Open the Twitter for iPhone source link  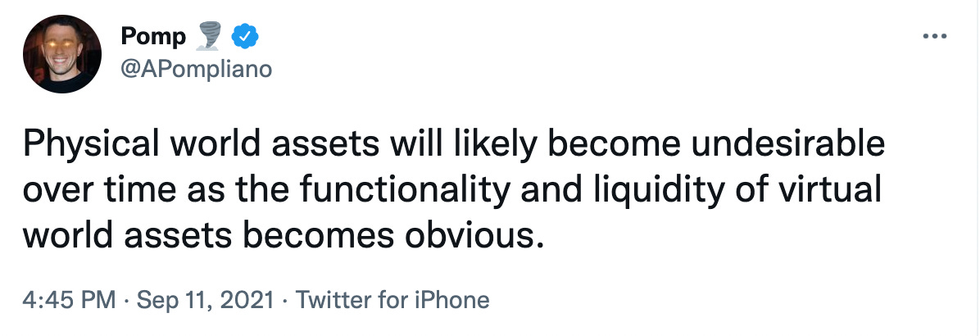(x=392, y=300)
